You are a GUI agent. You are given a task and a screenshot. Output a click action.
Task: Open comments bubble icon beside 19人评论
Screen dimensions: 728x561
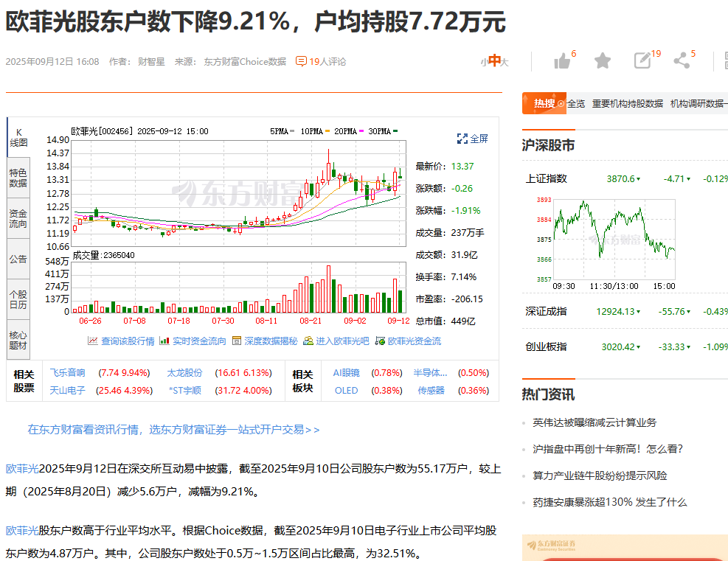tap(301, 61)
